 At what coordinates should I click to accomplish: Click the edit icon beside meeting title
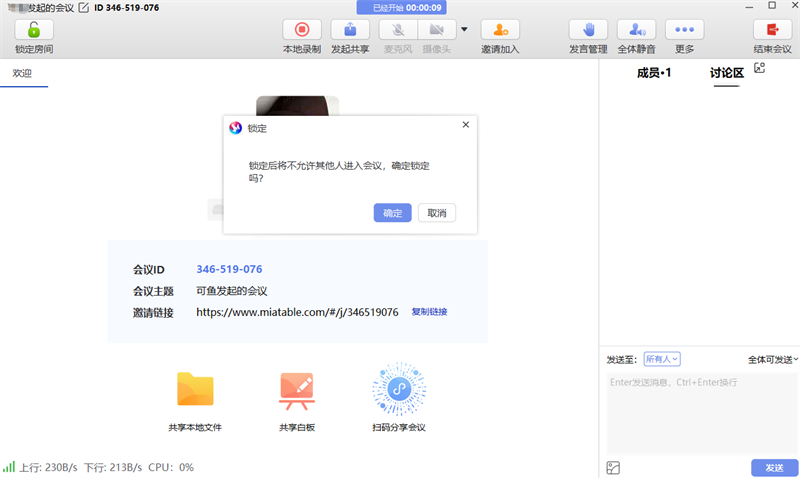84,8
